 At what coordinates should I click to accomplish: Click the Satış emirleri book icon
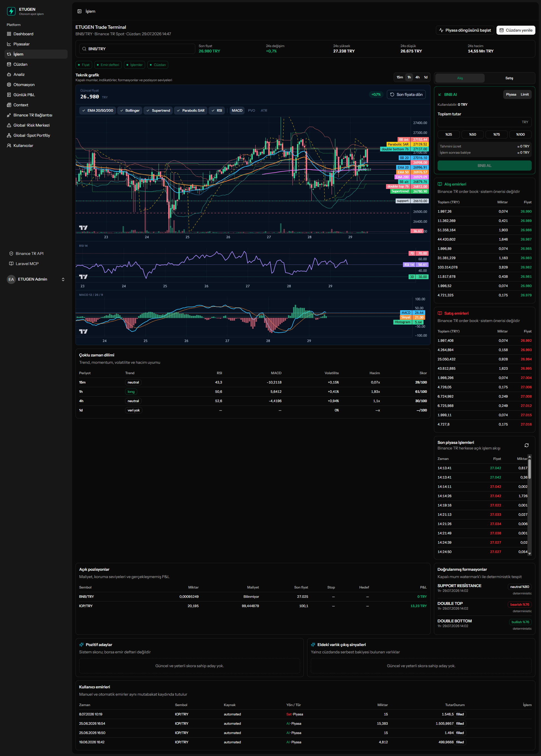coord(440,313)
